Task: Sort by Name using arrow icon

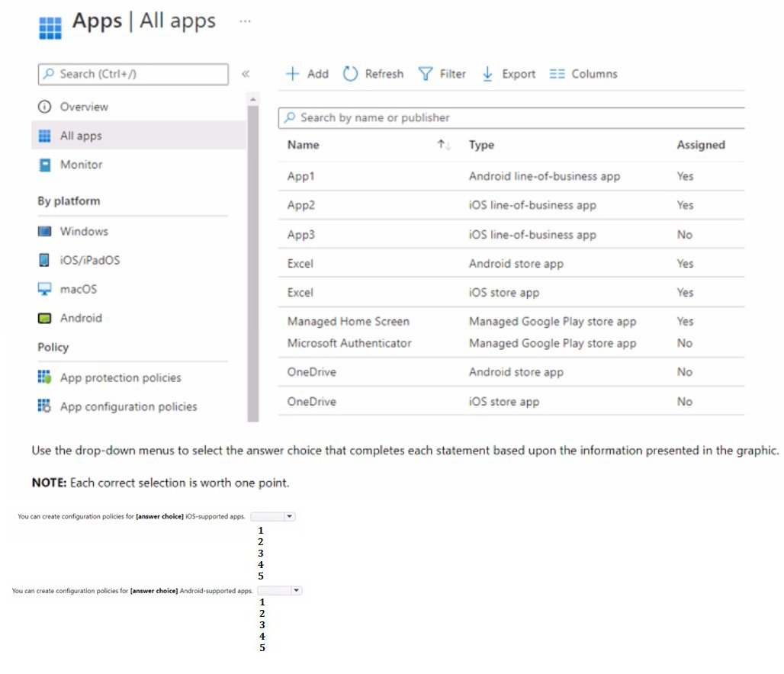Action: click(x=444, y=145)
